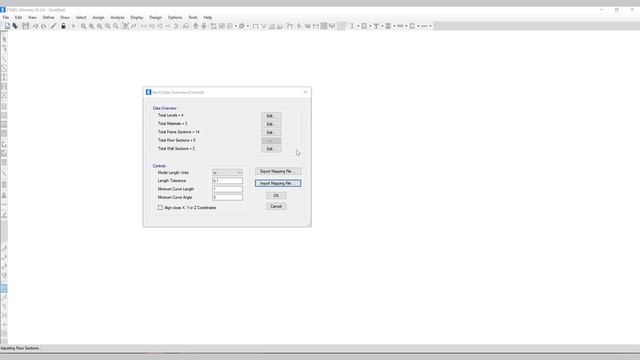Open the Design menu
The width and height of the screenshot is (640, 360).
click(156, 18)
